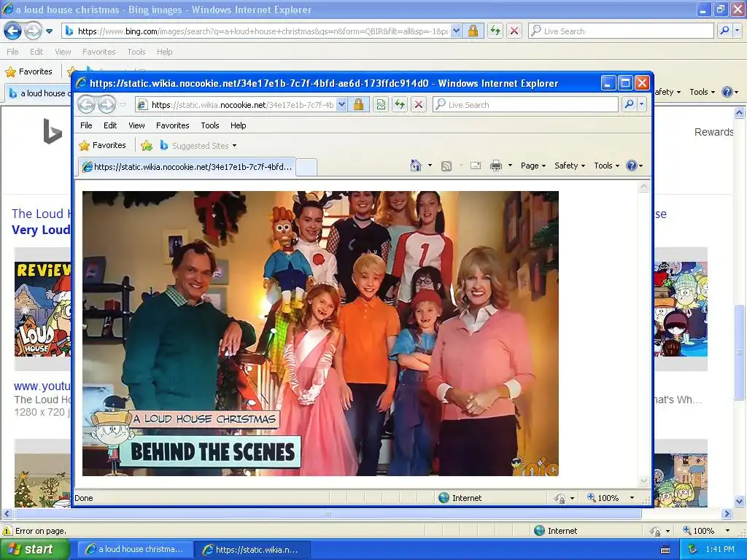This screenshot has height=560, width=747.
Task: Switch to the static.wikia.n... taskbar button
Action: pos(252,549)
